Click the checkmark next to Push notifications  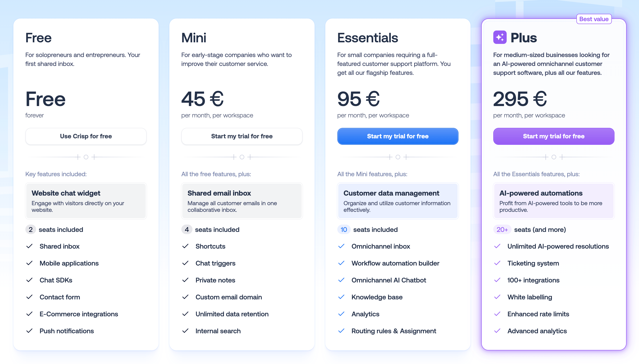[29, 331]
